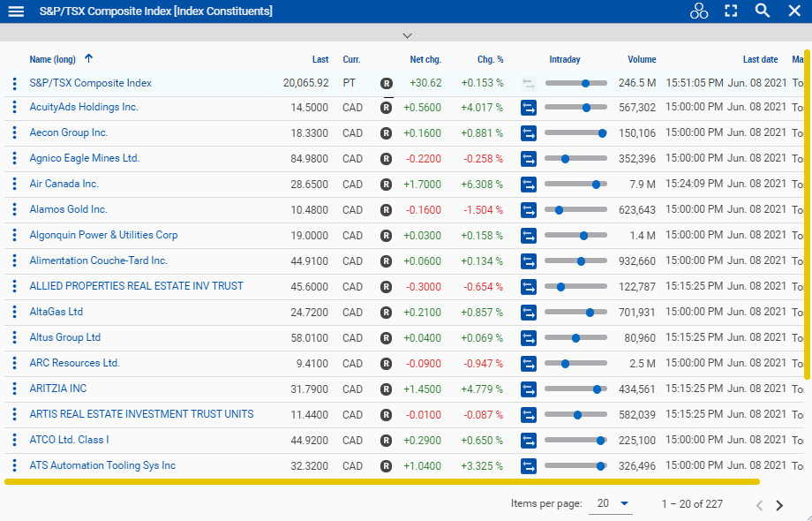Open Altus Group Ltd link
The width and height of the screenshot is (812, 521).
(x=64, y=337)
